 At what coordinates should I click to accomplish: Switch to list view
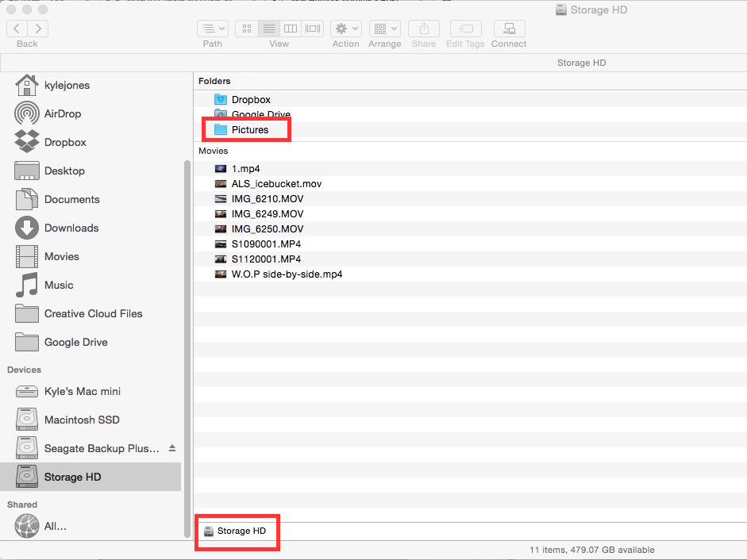click(x=268, y=29)
